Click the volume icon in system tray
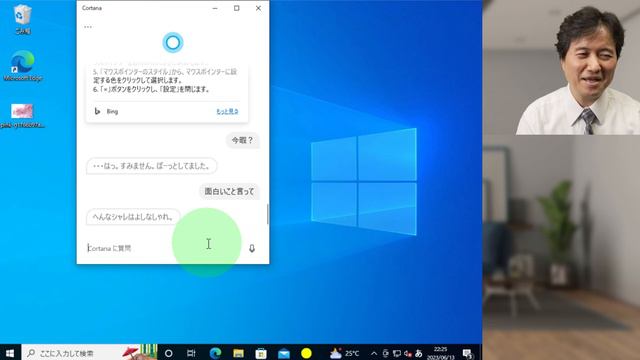640x360 pixels. click(407, 353)
